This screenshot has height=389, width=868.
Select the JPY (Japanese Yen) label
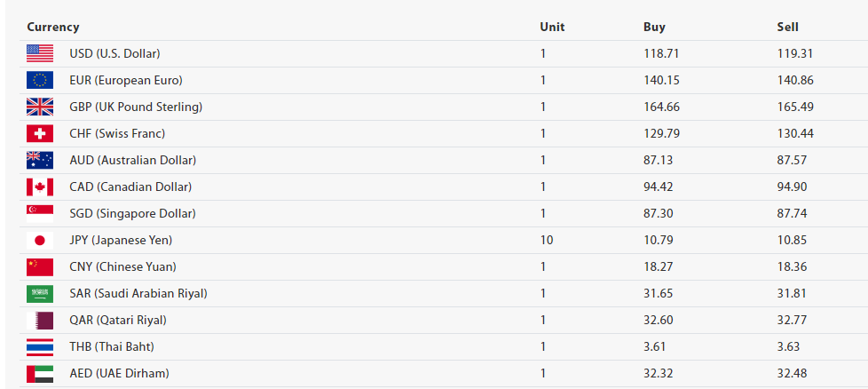(x=121, y=240)
